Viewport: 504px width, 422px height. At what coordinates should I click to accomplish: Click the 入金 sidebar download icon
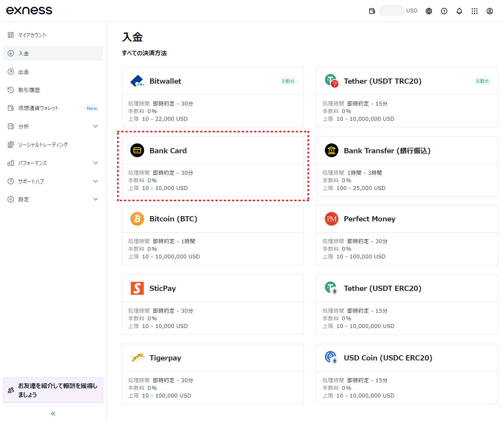click(11, 53)
